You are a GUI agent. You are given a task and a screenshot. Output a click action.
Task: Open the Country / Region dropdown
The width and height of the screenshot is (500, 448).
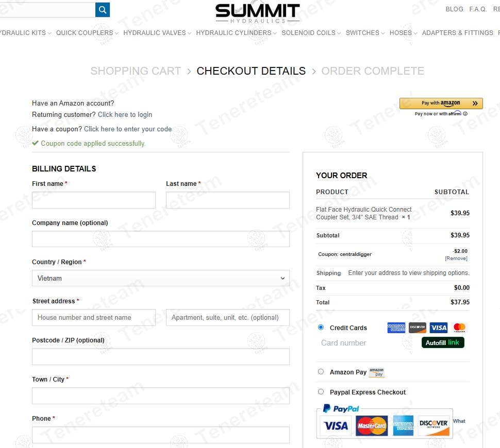point(160,278)
